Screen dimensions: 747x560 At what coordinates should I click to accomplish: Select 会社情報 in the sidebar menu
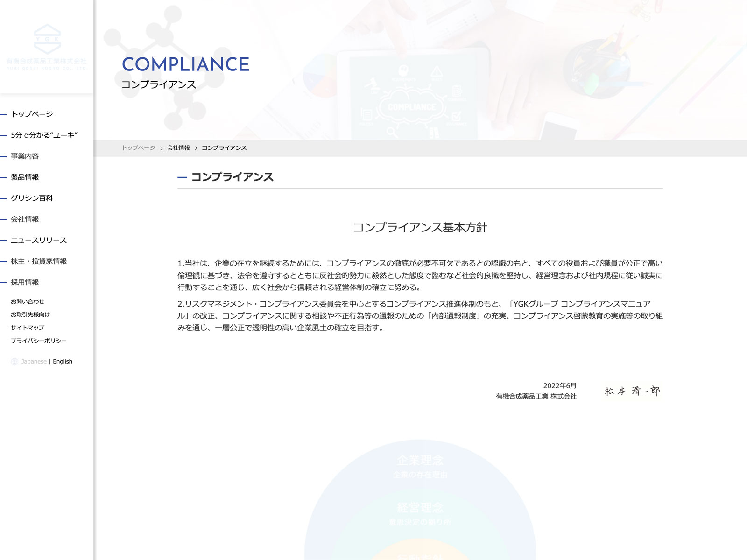pyautogui.click(x=25, y=219)
